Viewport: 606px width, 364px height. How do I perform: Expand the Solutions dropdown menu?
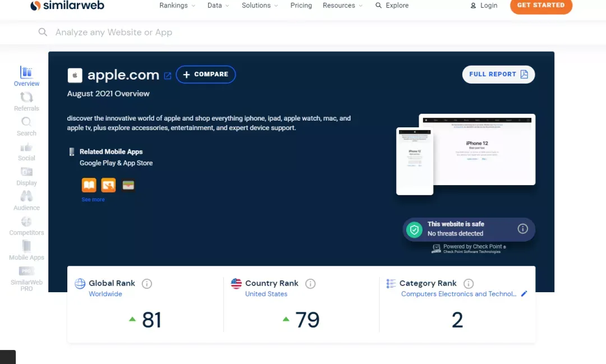pyautogui.click(x=260, y=6)
